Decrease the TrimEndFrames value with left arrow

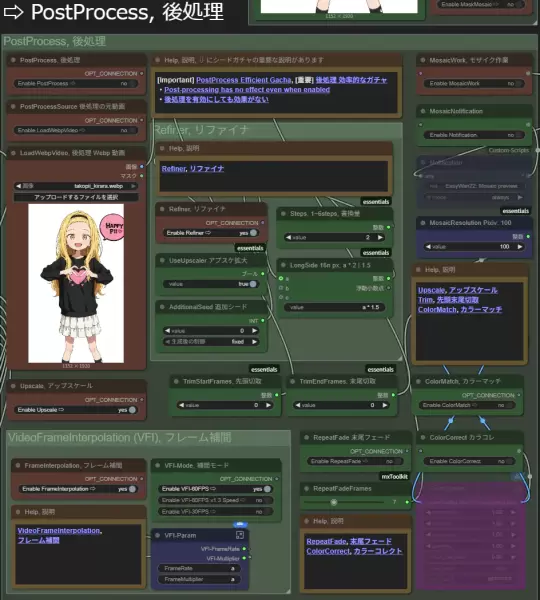click(297, 405)
